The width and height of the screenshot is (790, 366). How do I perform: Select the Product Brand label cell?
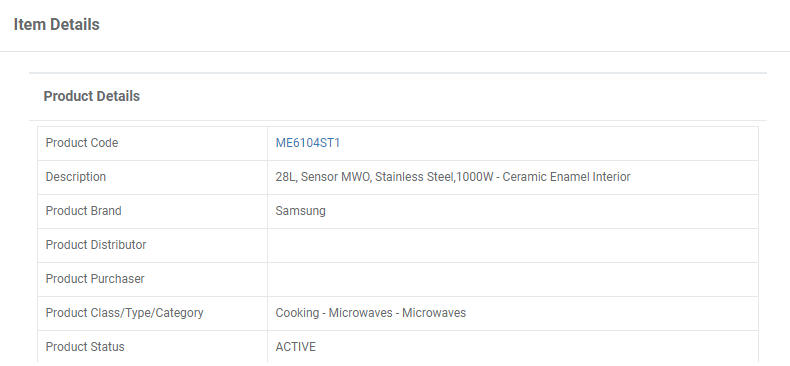[x=152, y=211]
